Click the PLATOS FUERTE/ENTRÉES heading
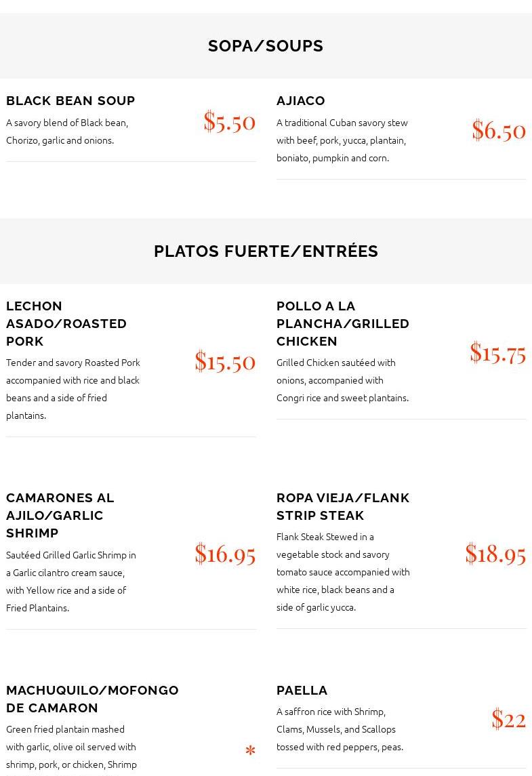The width and height of the screenshot is (532, 776). coord(266,251)
